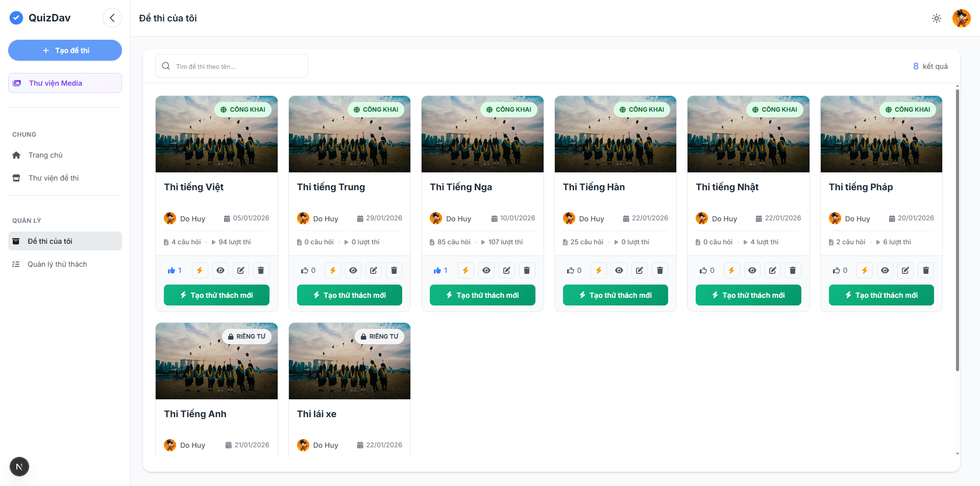Delete the Thi Tiếng Hàn exam
The width and height of the screenshot is (980, 486).
pos(660,270)
